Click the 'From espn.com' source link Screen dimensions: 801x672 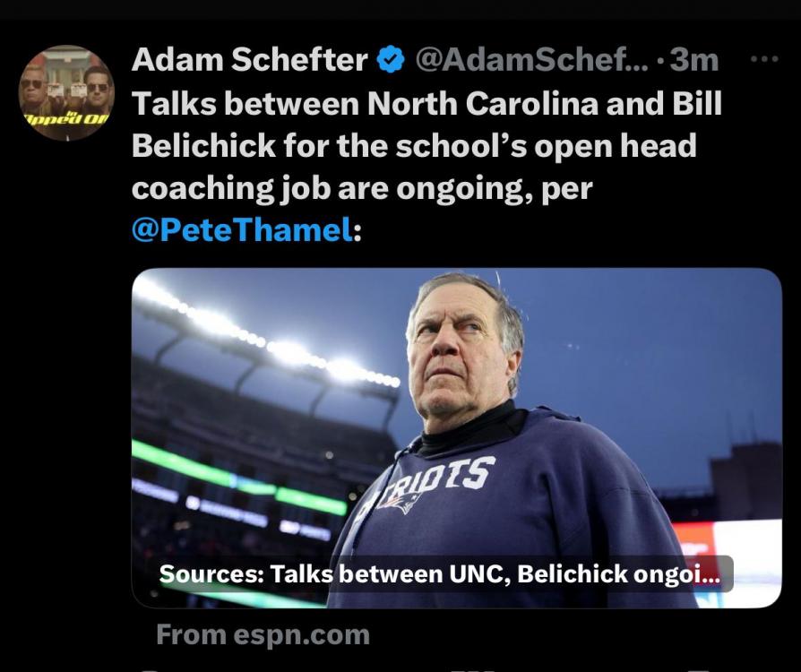pos(263,634)
